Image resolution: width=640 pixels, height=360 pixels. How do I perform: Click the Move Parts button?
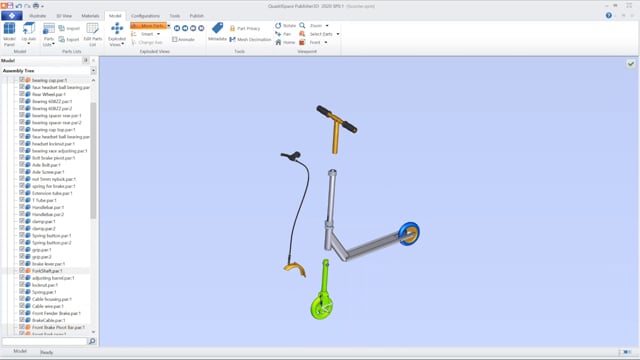click(x=148, y=26)
